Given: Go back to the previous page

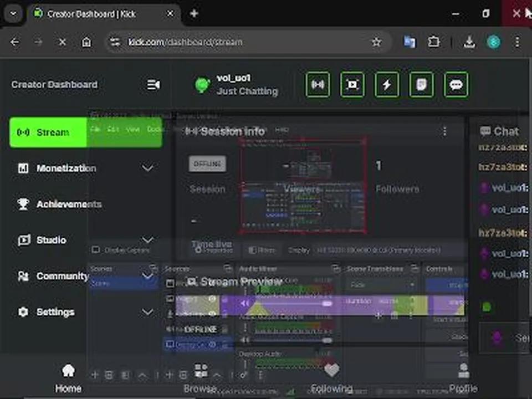Looking at the screenshot, I should click(14, 42).
